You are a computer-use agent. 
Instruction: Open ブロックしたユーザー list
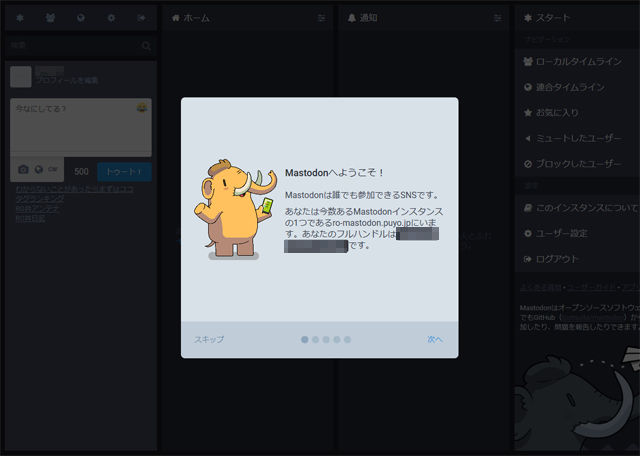577,164
